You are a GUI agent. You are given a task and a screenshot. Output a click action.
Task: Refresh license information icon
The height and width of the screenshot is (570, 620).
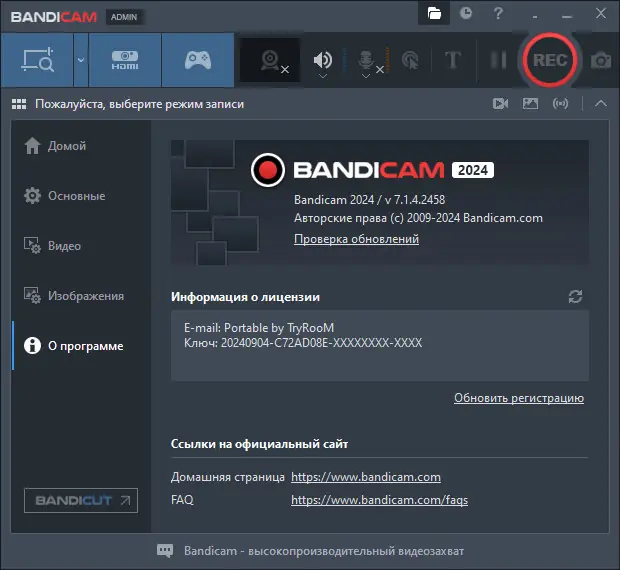pos(575,296)
